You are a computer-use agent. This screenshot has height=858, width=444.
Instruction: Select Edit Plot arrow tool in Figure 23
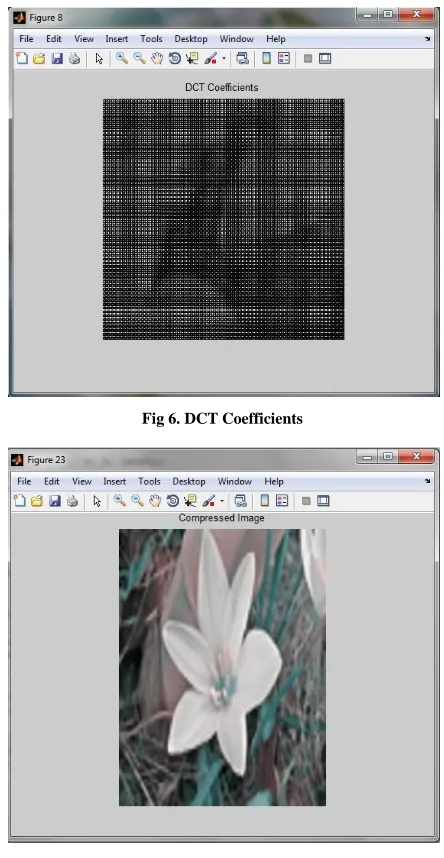click(97, 501)
